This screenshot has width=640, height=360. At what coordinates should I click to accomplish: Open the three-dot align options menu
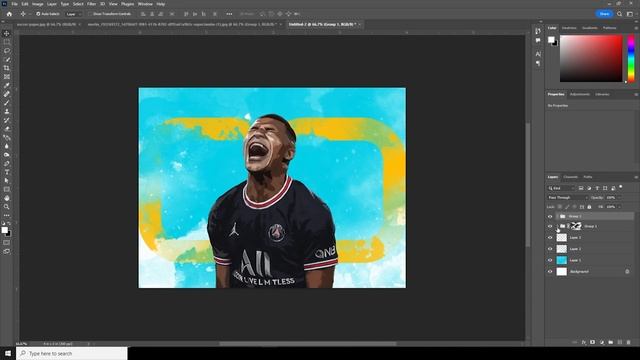229,14
